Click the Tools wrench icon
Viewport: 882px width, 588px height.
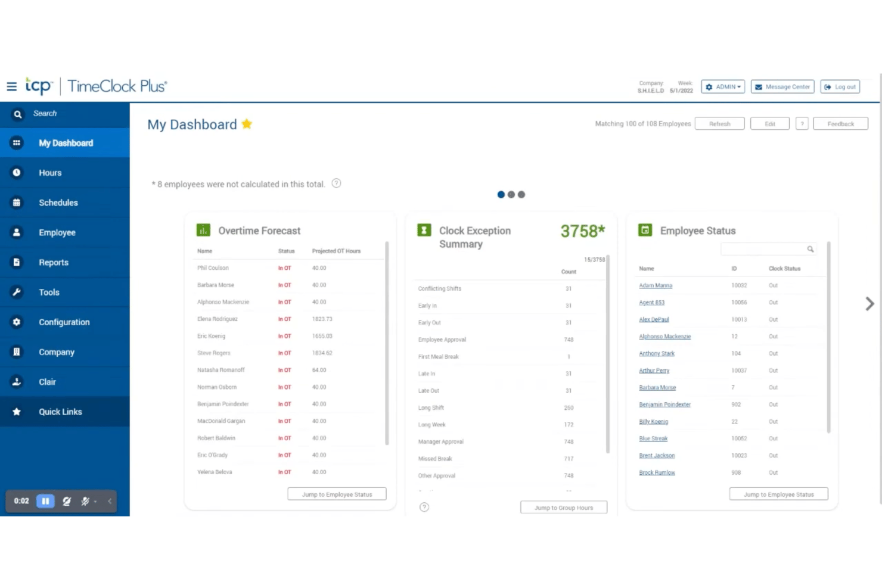(17, 292)
